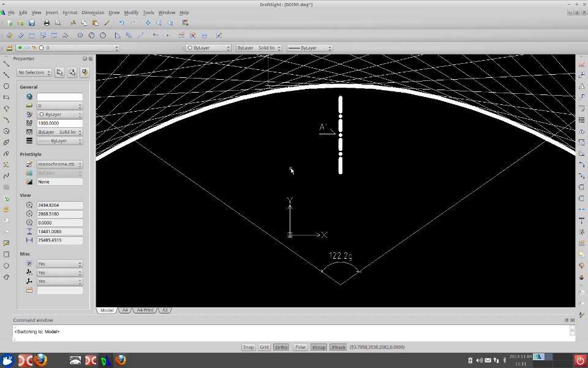Click the New document icon
588x368 pixels.
click(10, 23)
